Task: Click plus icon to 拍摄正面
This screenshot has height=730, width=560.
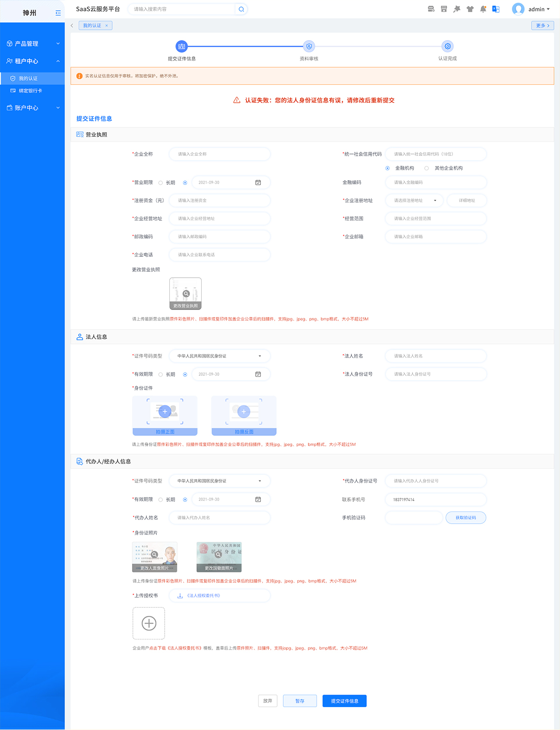Action: pos(165,412)
